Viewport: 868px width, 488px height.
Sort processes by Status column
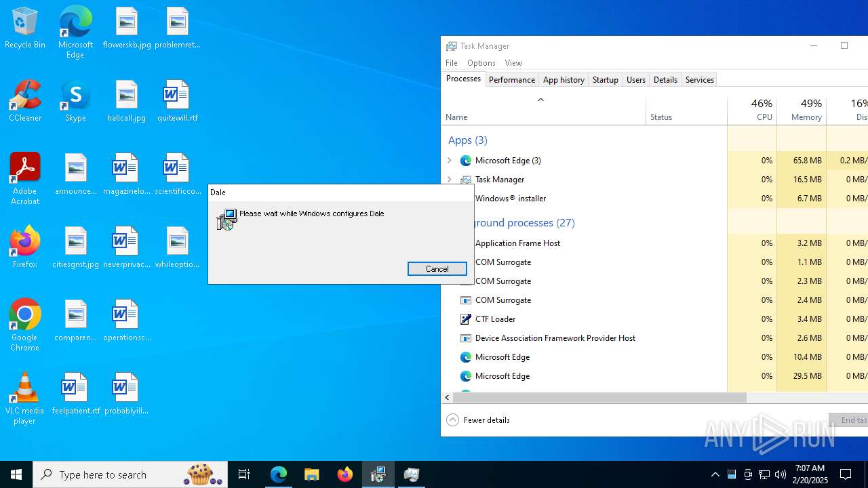coord(686,112)
